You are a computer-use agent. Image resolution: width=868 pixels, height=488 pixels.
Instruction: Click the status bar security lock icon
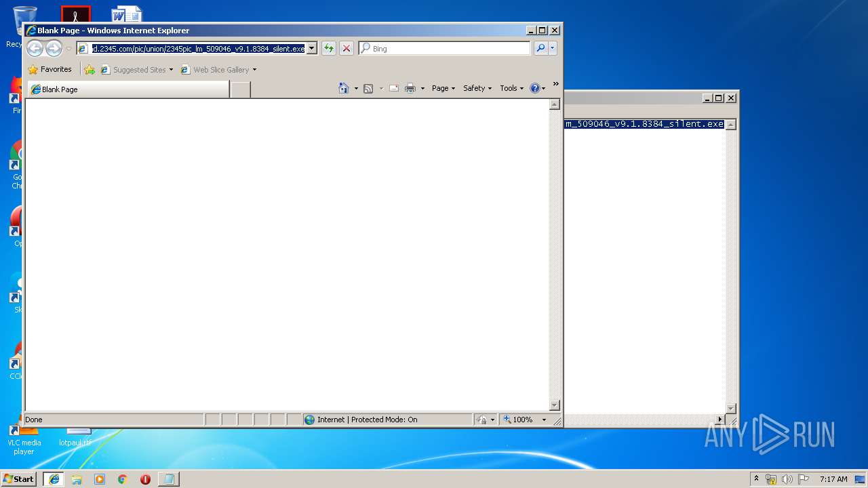pyautogui.click(x=481, y=420)
